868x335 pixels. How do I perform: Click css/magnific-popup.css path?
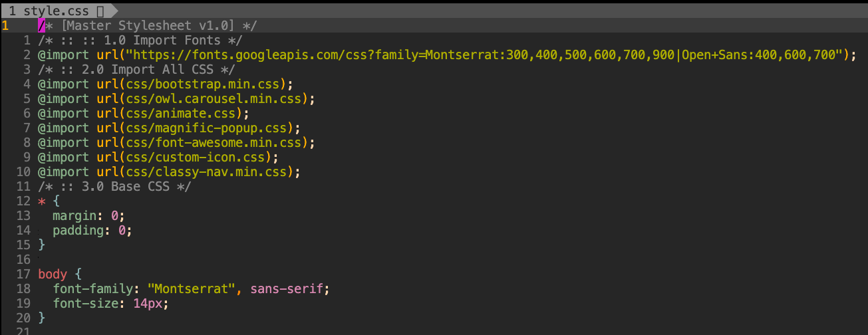tap(206, 128)
